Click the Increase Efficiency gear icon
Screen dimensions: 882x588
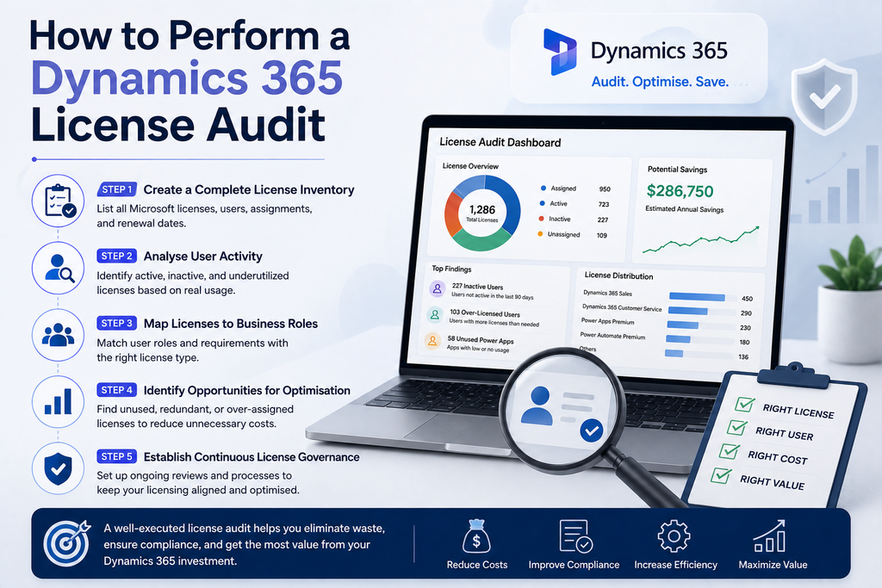[x=674, y=536]
